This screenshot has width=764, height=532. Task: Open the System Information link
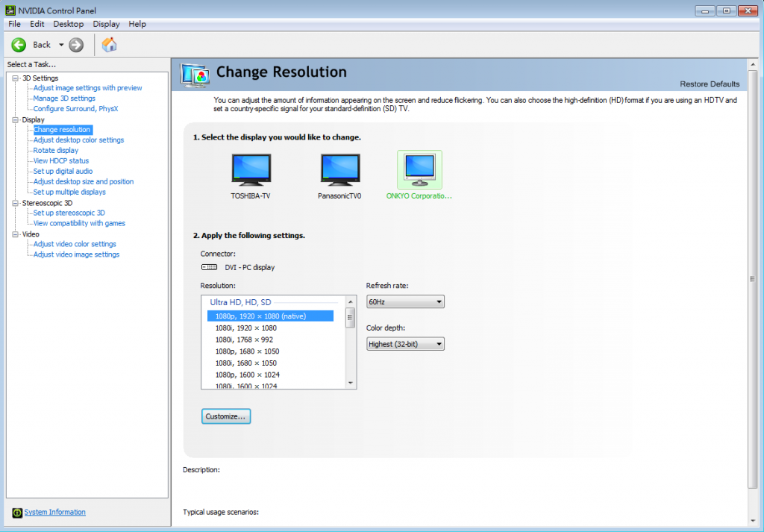[54, 512]
